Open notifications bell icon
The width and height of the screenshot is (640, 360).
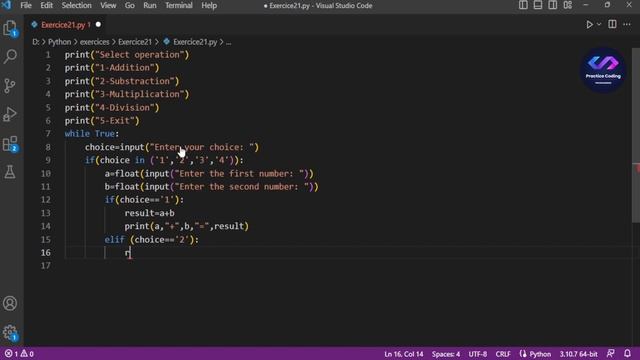coord(627,353)
